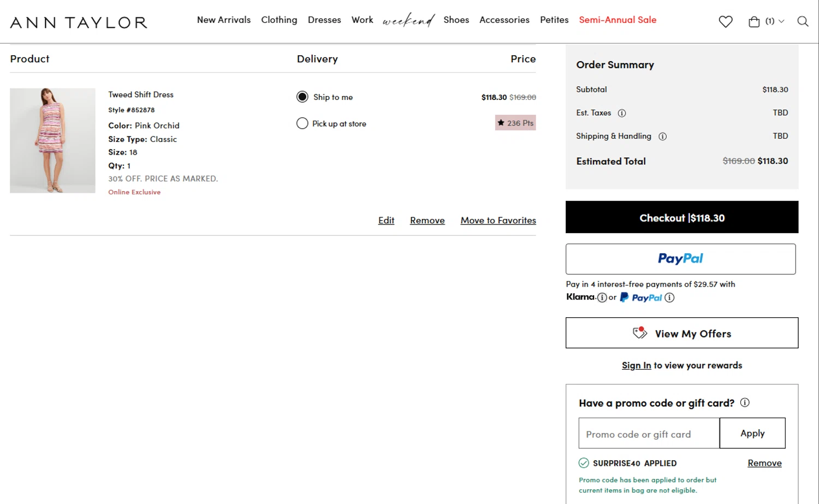The image size is (819, 504).
Task: Open PayPal pay-in-4 info icon
Action: 669,298
